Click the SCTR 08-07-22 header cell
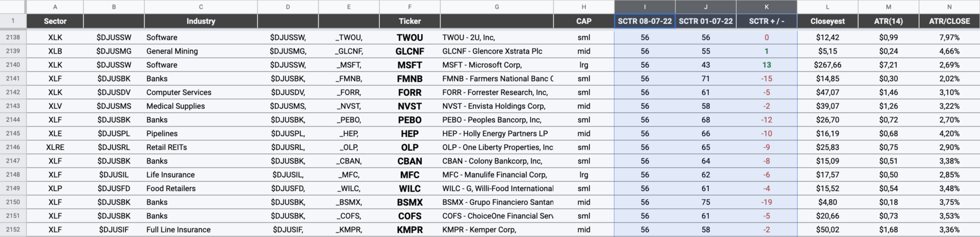The image size is (980, 237). [645, 21]
